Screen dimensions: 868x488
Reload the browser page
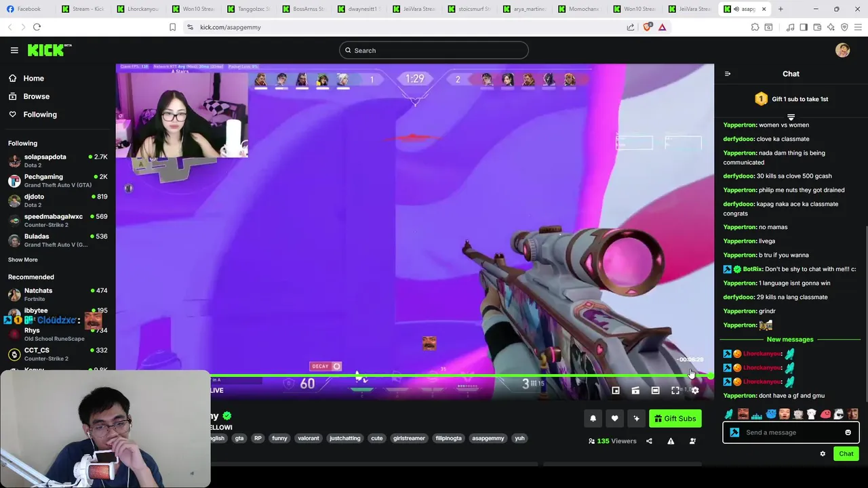pyautogui.click(x=37, y=27)
